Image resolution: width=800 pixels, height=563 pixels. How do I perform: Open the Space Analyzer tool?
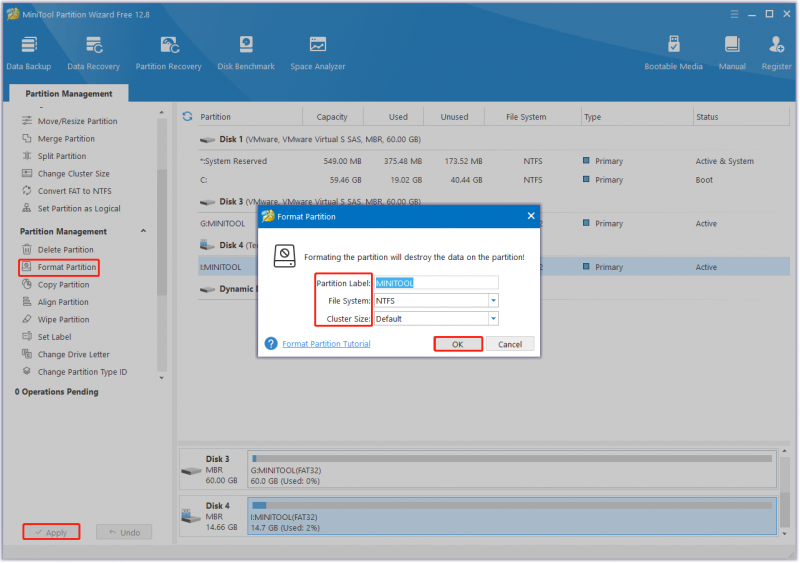pyautogui.click(x=318, y=53)
